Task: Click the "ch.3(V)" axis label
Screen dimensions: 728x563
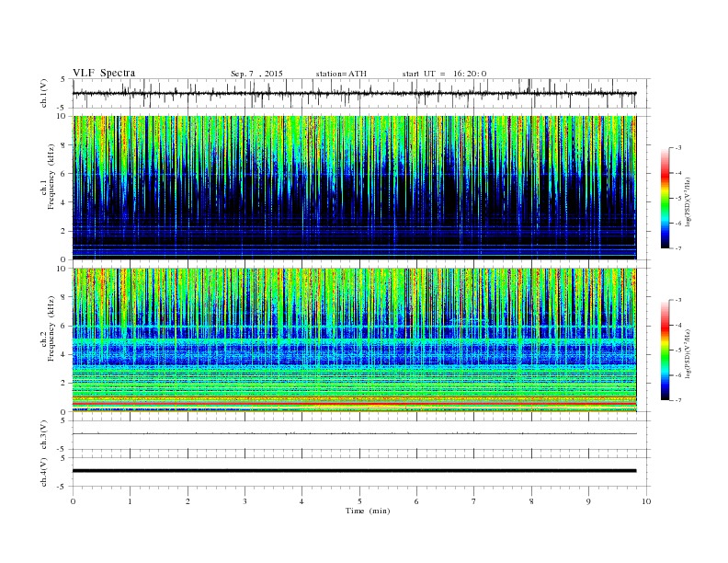Action: coord(43,434)
